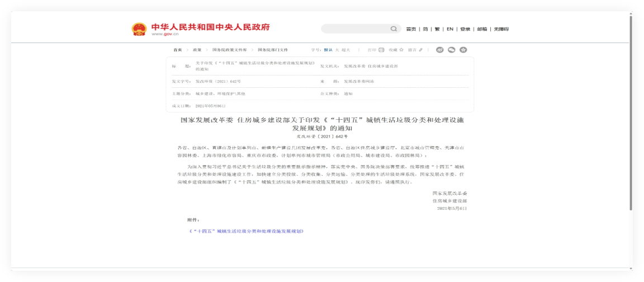This screenshot has width=644, height=282.
Task: Share via the QZone star round icon
Action: click(463, 50)
